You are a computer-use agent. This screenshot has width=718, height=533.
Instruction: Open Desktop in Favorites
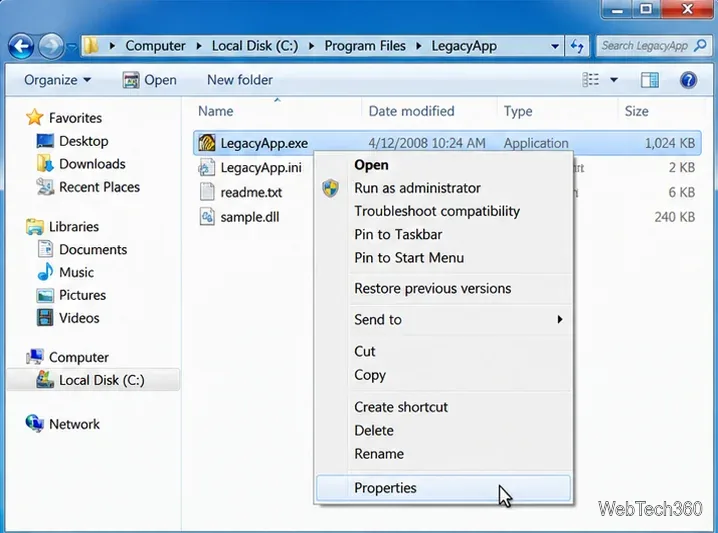pyautogui.click(x=73, y=141)
